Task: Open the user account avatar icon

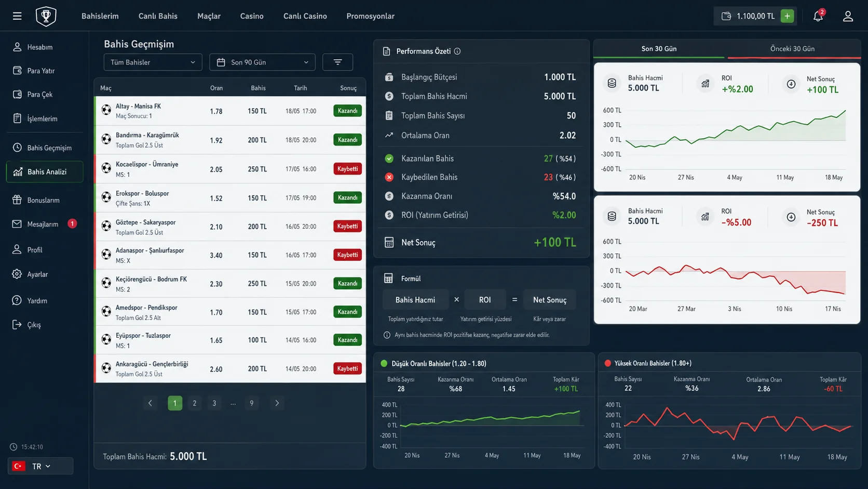Action: (x=848, y=16)
